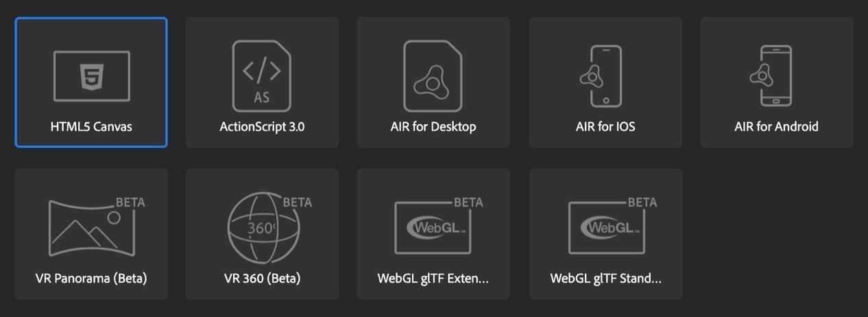868x317 pixels.
Task: Click the "WebGL glTF Stand..." label
Action: tap(605, 279)
